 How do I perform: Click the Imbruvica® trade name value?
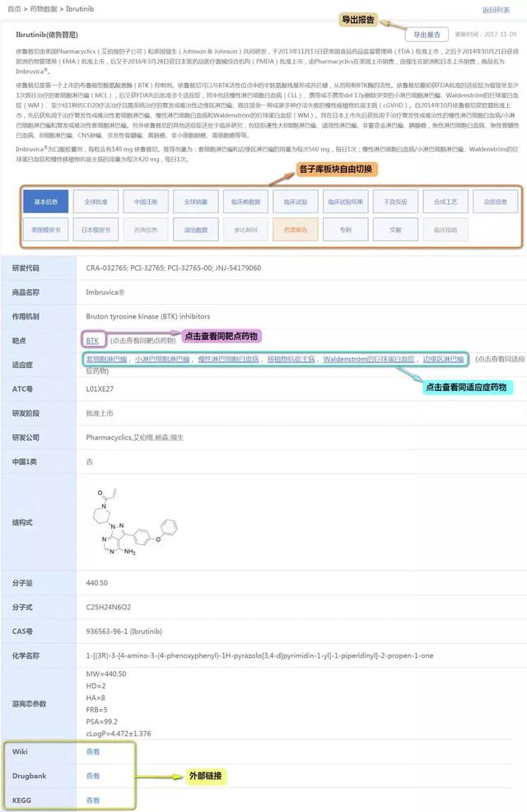[105, 292]
